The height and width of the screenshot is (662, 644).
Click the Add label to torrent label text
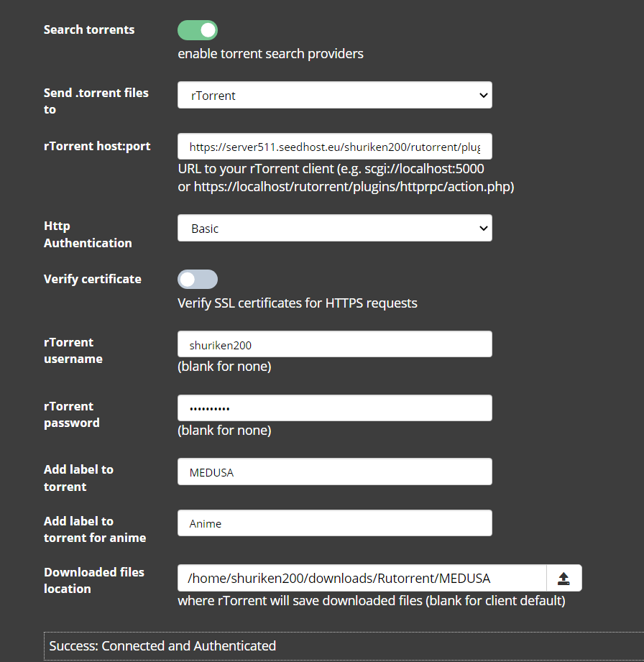point(78,477)
